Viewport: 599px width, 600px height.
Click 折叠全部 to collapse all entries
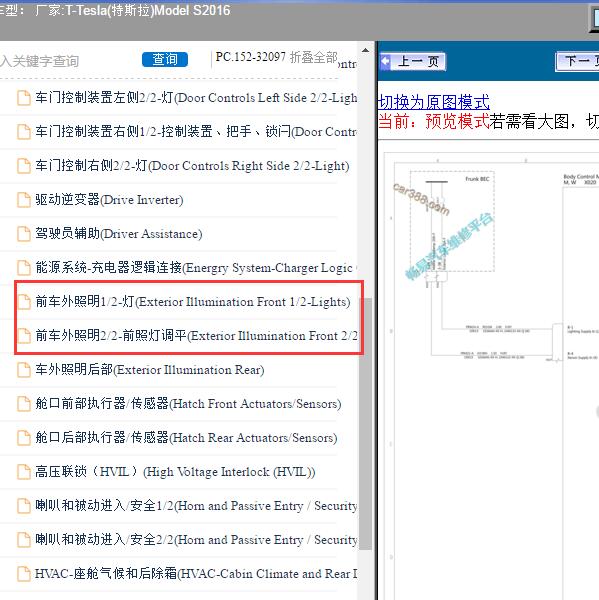click(313, 57)
